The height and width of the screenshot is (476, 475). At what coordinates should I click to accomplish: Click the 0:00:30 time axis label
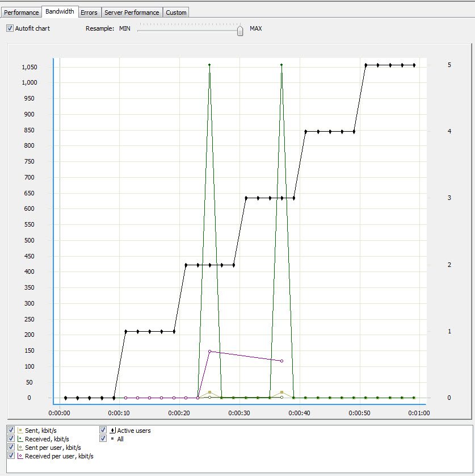click(239, 413)
